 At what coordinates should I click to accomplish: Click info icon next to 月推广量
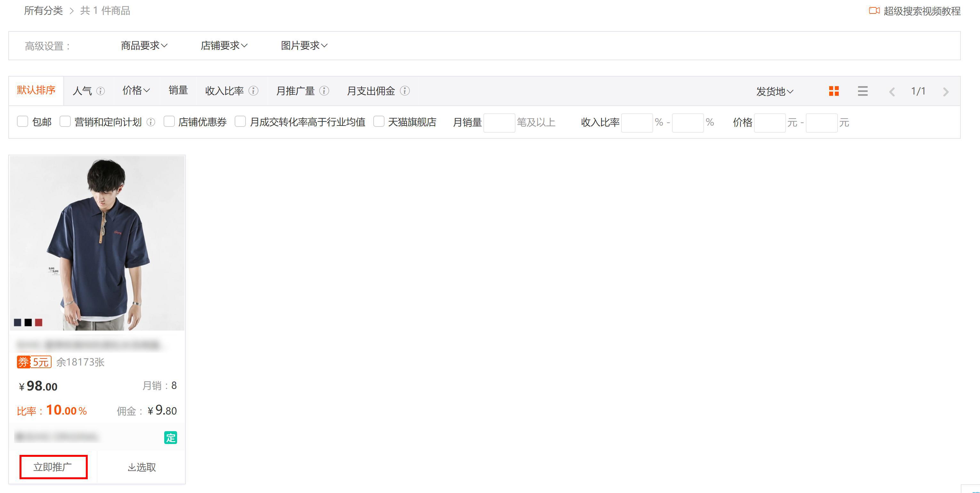point(324,91)
